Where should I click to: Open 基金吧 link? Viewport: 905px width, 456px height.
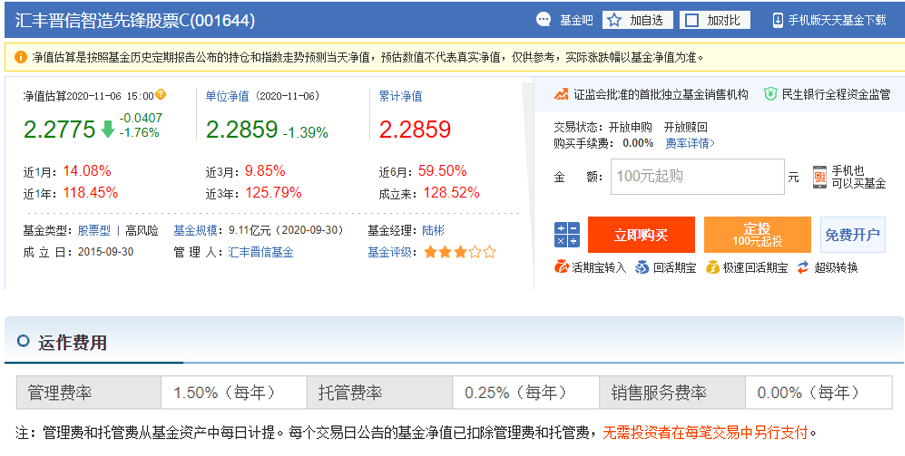576,20
